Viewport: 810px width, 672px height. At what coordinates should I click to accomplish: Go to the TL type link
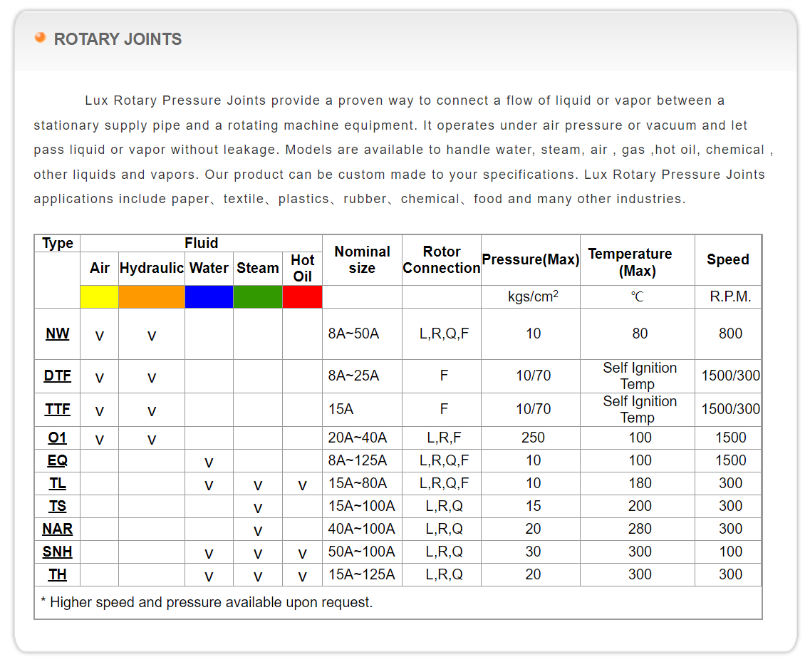[x=57, y=483]
